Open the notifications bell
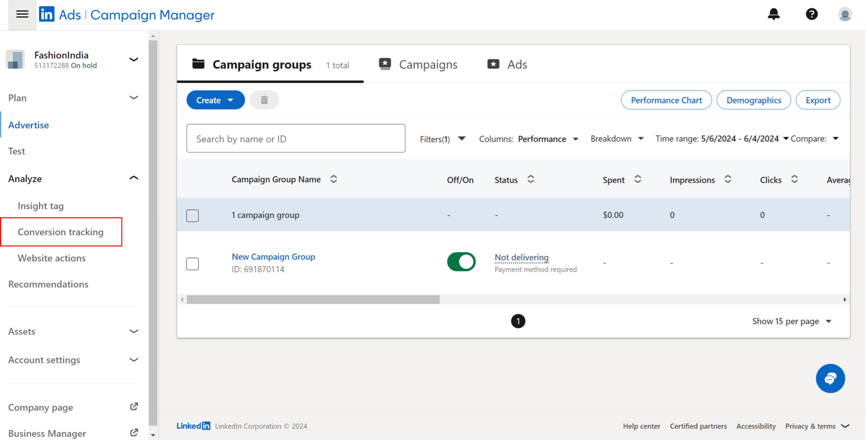The width and height of the screenshot is (868, 442). 774,14
